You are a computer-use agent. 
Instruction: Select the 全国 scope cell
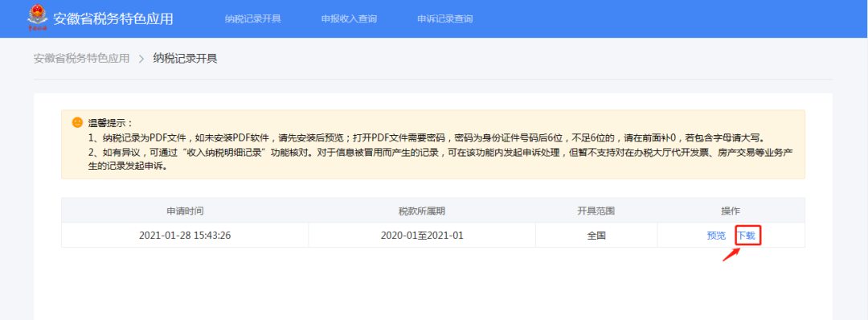pyautogui.click(x=596, y=236)
